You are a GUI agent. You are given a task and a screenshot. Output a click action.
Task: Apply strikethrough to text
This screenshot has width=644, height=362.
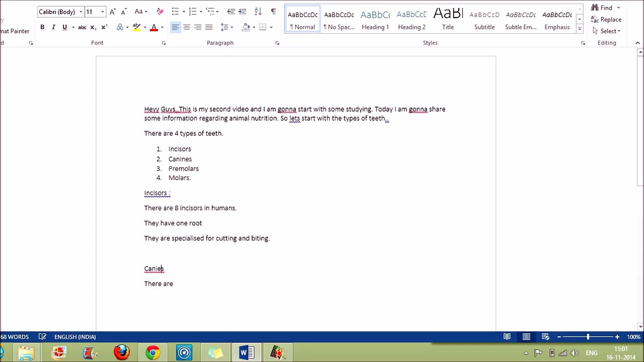click(82, 27)
